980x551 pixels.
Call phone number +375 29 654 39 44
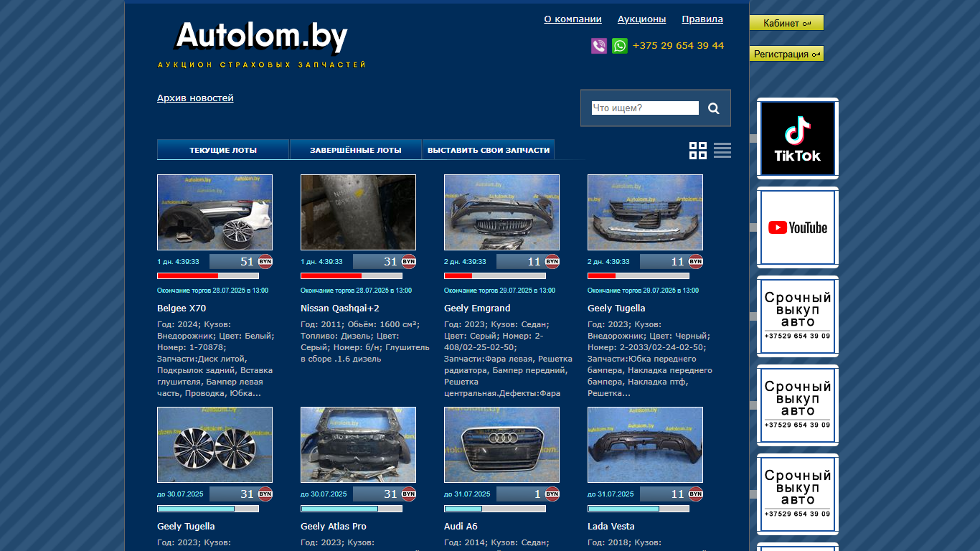(678, 46)
